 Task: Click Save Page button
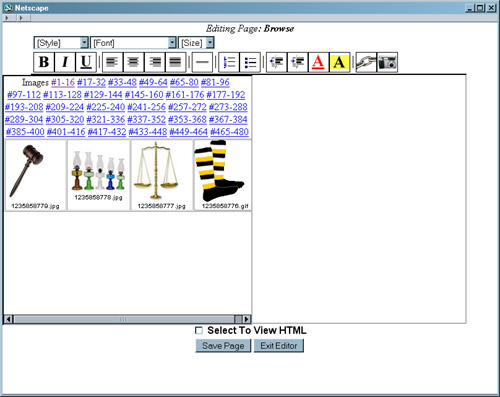pos(223,346)
